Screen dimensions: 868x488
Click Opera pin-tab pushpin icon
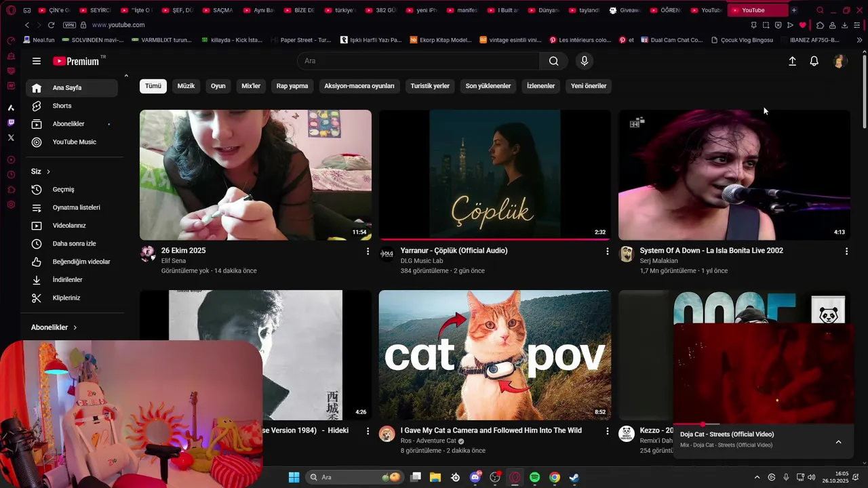point(753,25)
